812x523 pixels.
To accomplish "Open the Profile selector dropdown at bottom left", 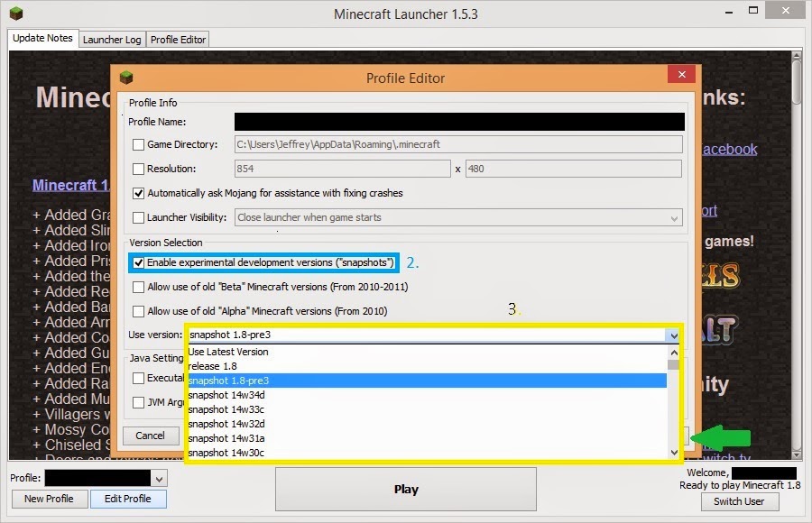I will [x=160, y=479].
